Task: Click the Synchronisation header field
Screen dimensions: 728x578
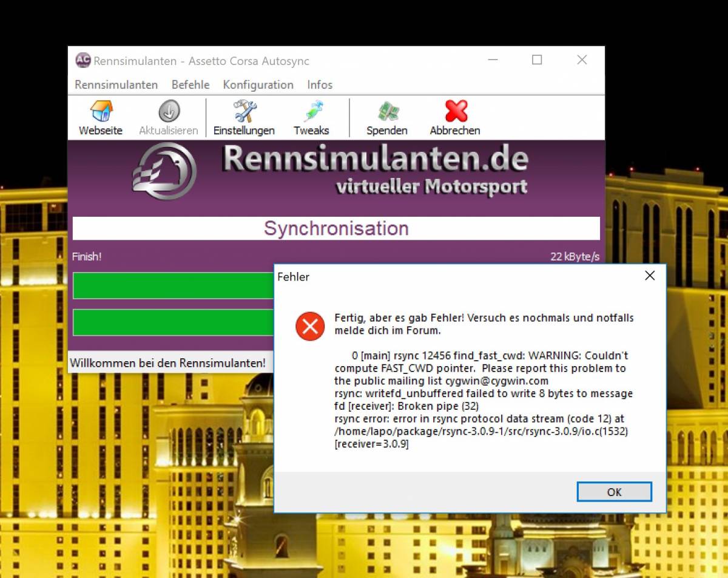Action: pos(336,229)
